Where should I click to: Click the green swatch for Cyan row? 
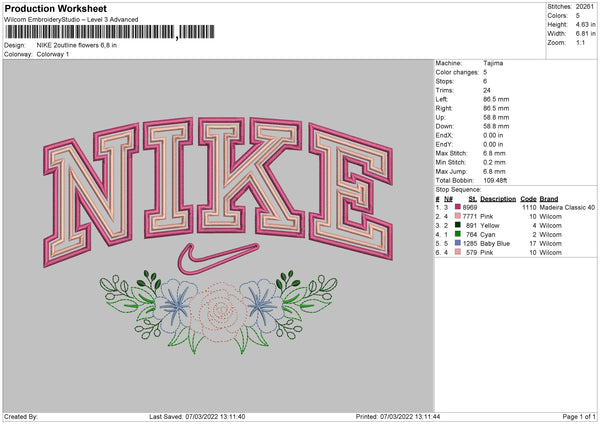tap(458, 234)
